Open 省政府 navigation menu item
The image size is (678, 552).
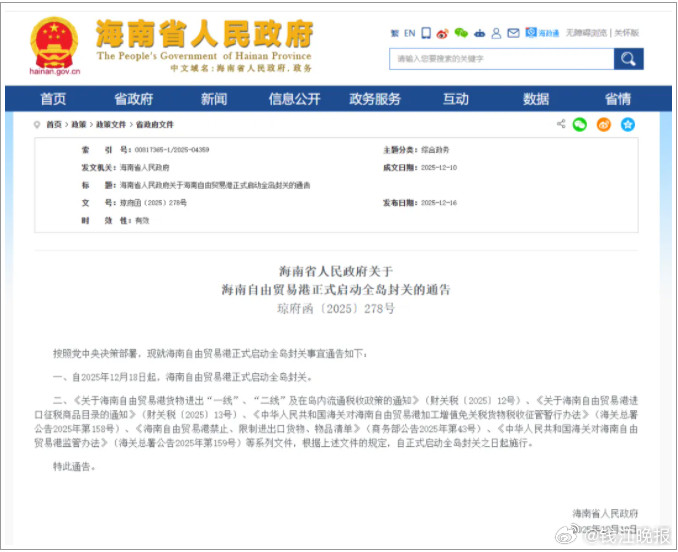pos(134,99)
